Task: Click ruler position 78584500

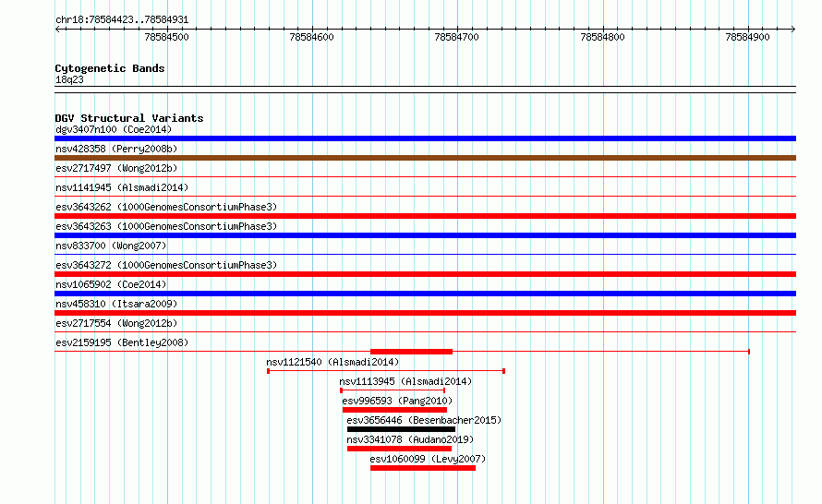Action: pos(166,37)
